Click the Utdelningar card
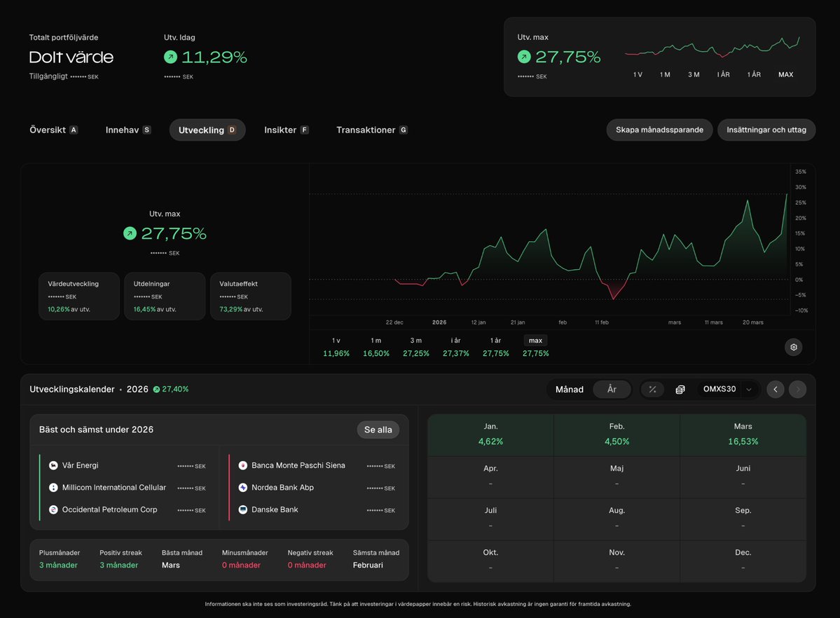Image resolution: width=840 pixels, height=618 pixels. pyautogui.click(x=165, y=296)
